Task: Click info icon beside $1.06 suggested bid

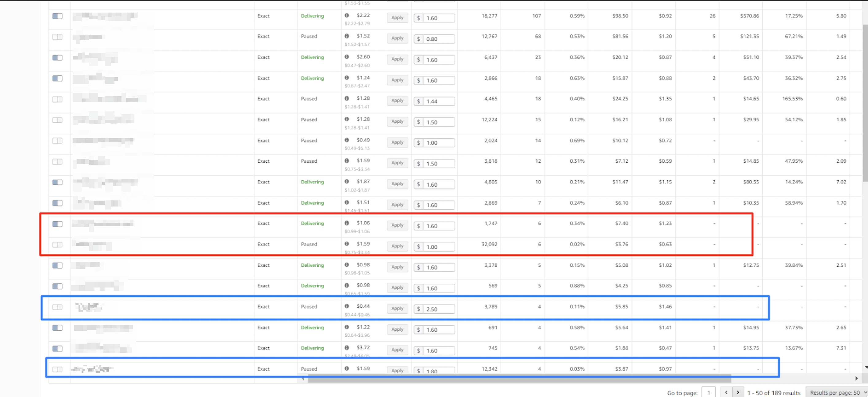Action: (x=347, y=223)
